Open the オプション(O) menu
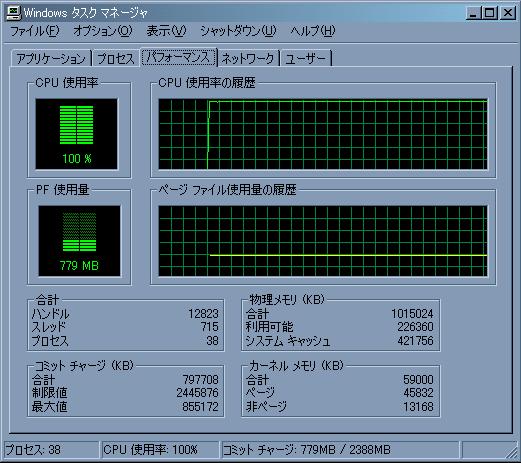The image size is (521, 463). 103,31
